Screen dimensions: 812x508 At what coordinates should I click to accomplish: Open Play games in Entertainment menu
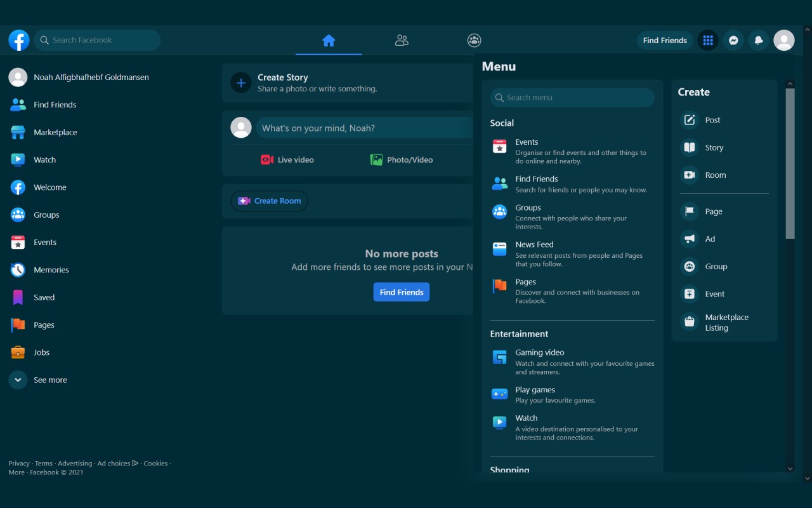pyautogui.click(x=572, y=394)
